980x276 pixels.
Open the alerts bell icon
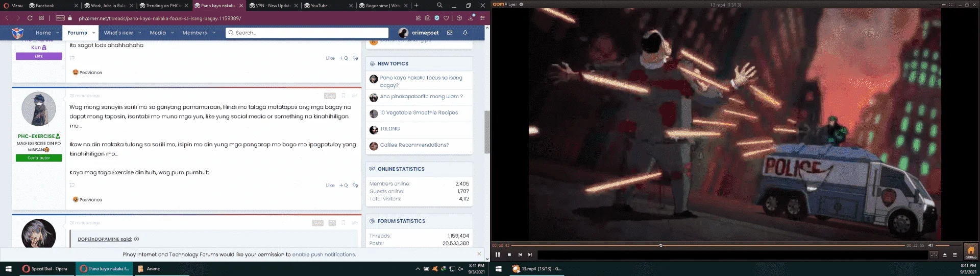click(x=465, y=33)
